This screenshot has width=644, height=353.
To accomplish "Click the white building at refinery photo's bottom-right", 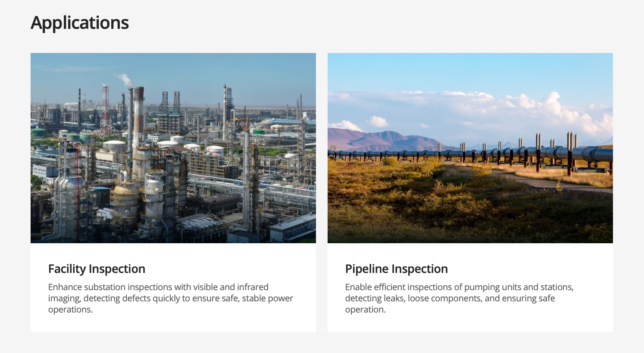I will click(293, 228).
